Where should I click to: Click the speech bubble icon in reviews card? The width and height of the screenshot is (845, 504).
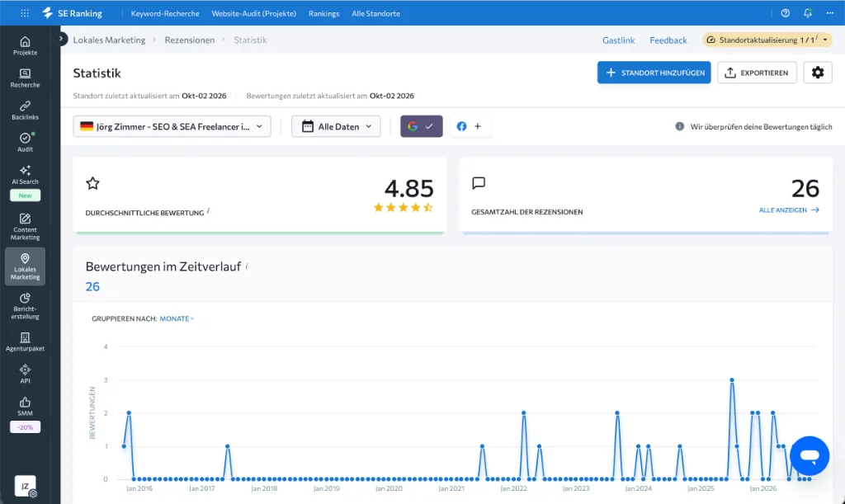pos(479,183)
